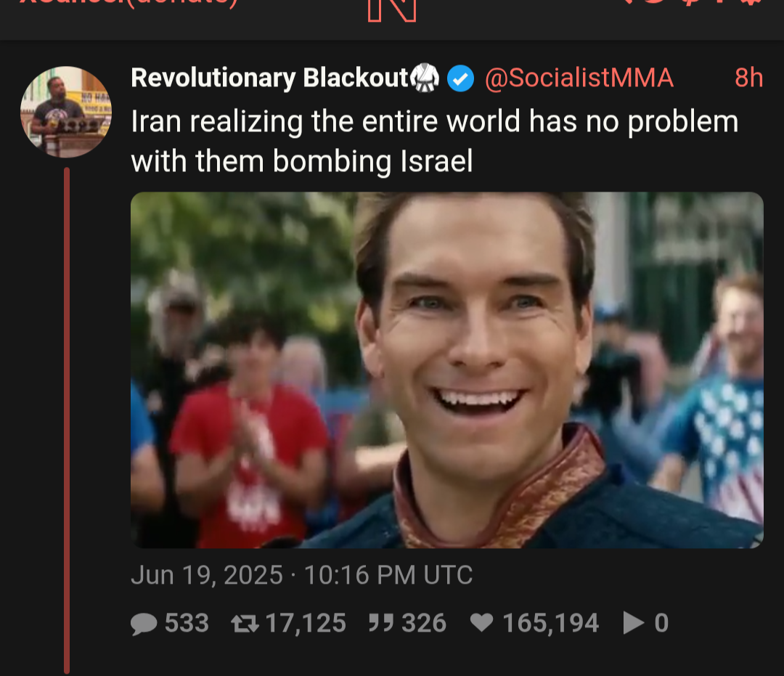Viewport: 784px width, 676px height.
Task: Click the quote marks icon
Action: 381,623
